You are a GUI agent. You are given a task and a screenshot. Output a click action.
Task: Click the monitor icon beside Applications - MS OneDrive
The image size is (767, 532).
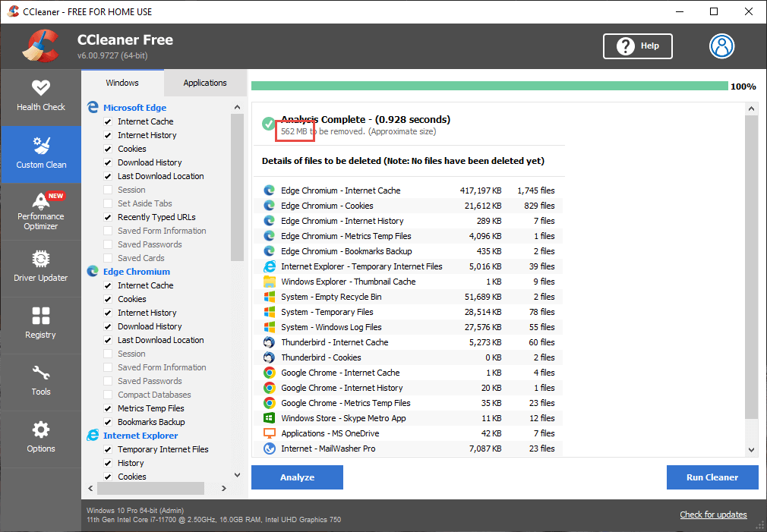(x=269, y=433)
